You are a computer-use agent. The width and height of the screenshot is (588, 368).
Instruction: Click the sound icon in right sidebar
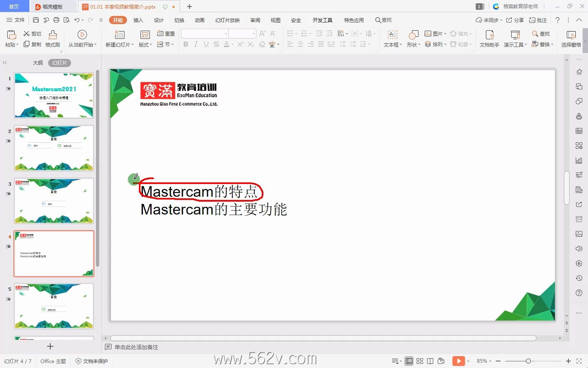579,249
